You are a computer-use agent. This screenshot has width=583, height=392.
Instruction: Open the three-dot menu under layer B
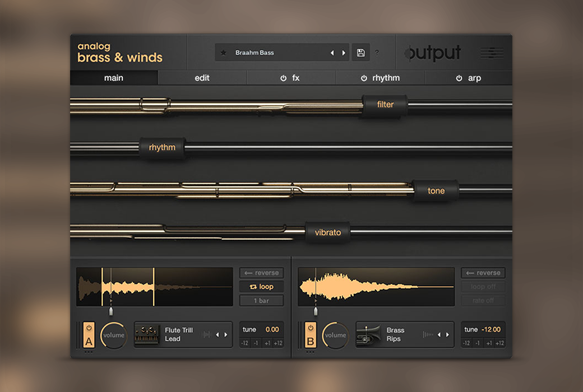(310, 352)
